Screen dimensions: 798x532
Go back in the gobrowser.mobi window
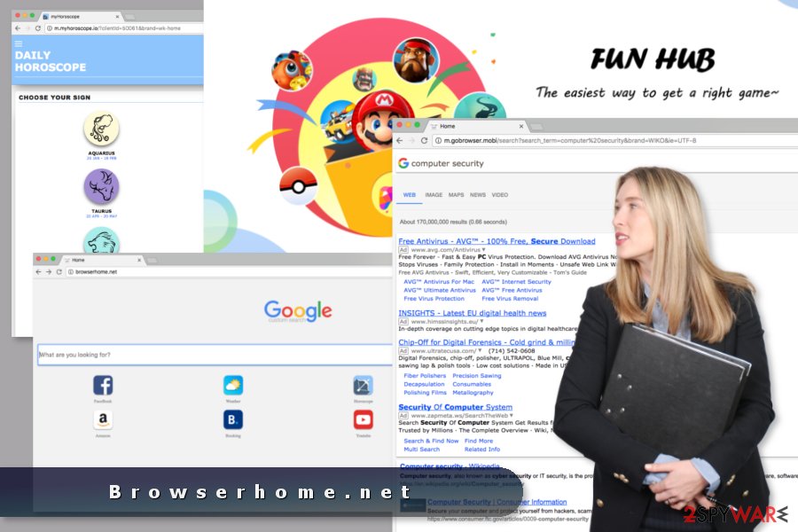[x=400, y=140]
